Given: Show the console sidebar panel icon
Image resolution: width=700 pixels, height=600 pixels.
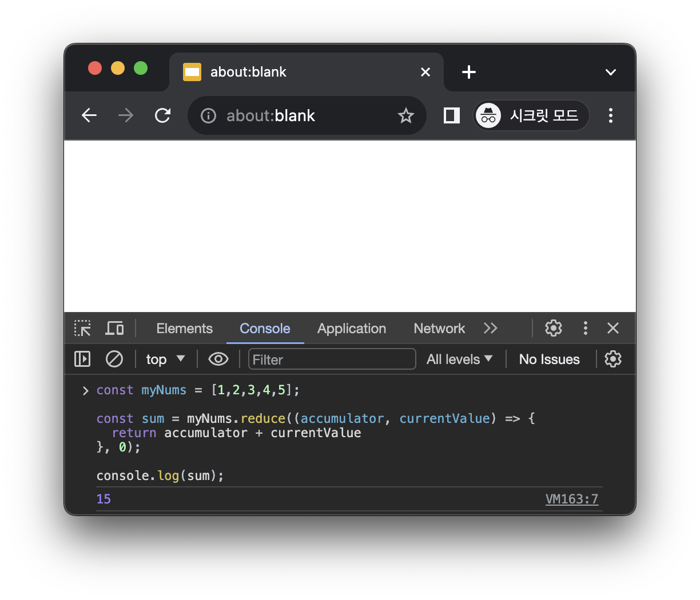Looking at the screenshot, I should point(82,359).
